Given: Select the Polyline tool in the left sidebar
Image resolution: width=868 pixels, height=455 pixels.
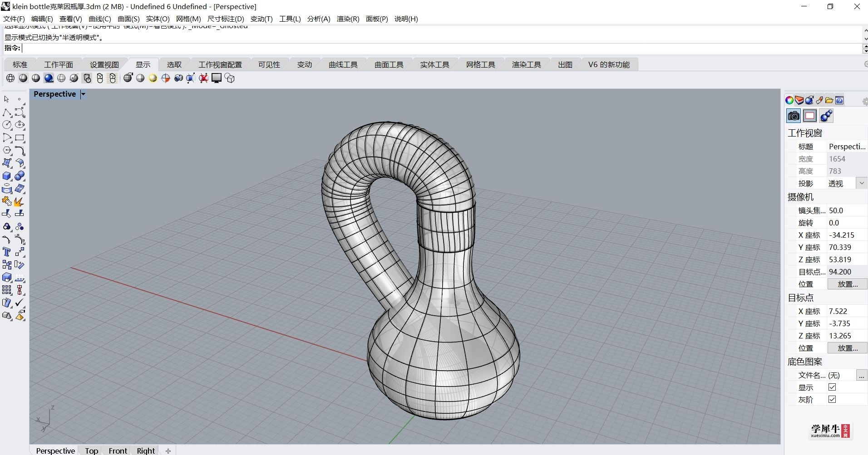Looking at the screenshot, I should click(7, 112).
